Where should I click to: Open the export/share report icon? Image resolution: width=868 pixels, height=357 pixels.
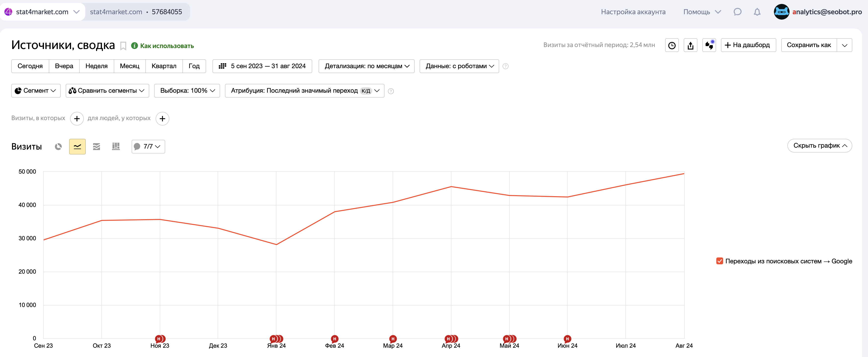pos(690,45)
